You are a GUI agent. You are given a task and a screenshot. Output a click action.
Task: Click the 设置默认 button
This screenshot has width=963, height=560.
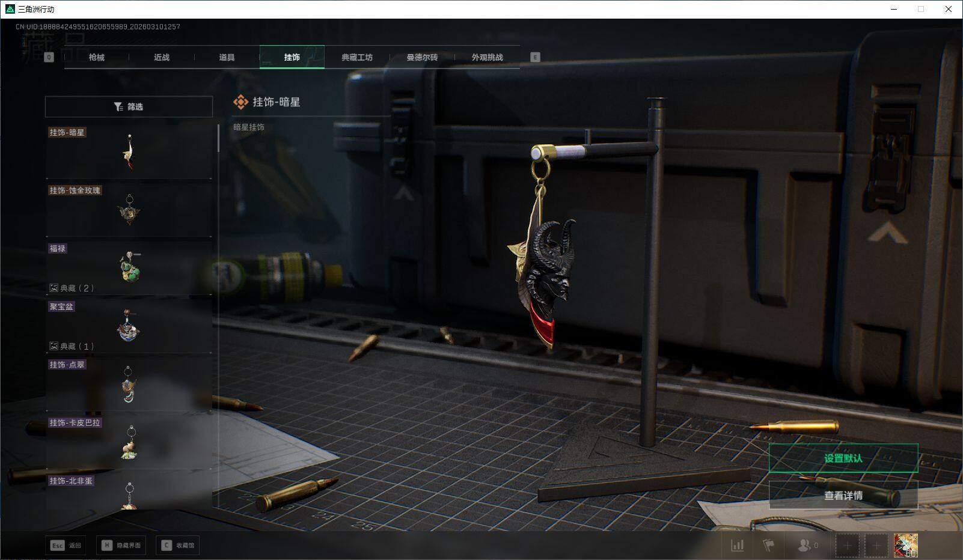click(843, 458)
